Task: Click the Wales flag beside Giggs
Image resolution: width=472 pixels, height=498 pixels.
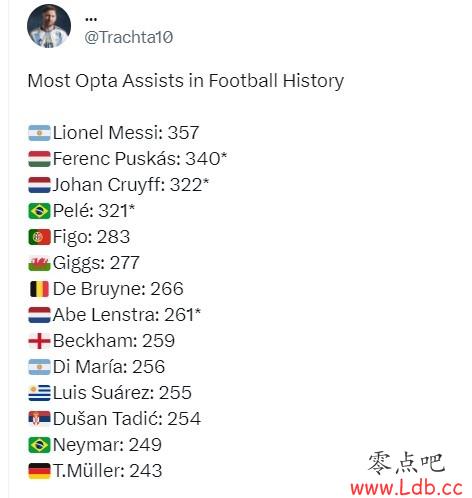Action: point(39,263)
